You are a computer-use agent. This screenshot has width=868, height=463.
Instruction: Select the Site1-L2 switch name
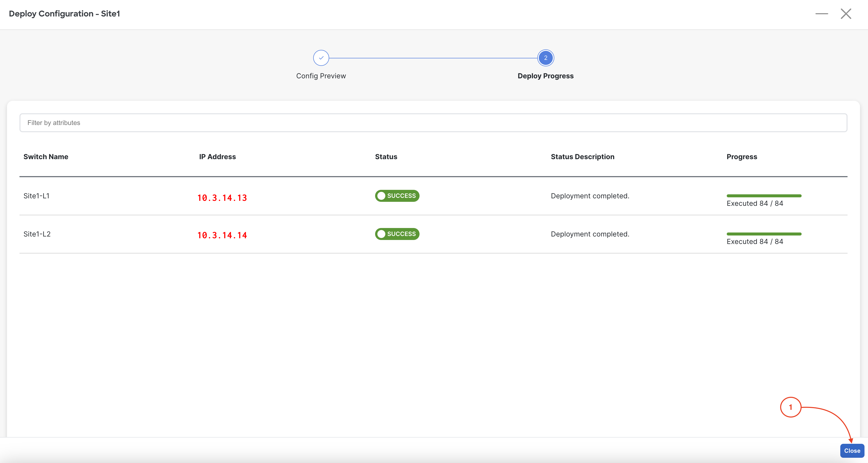coord(37,234)
